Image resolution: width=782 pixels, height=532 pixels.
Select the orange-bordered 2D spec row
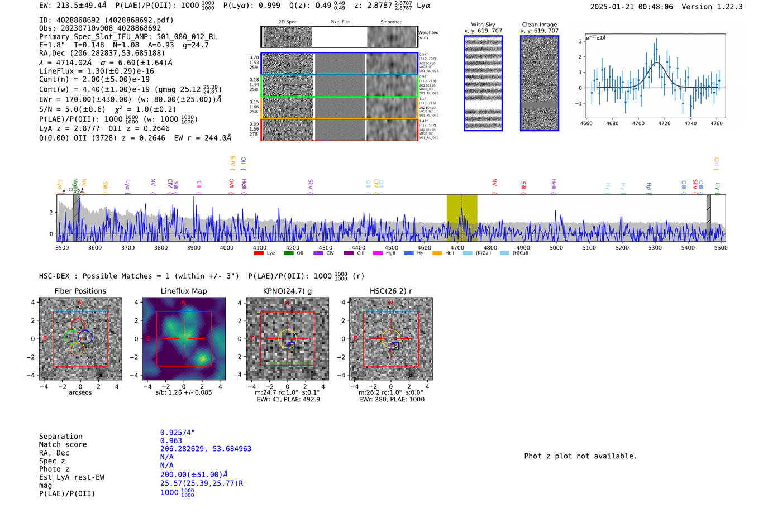coord(340,108)
